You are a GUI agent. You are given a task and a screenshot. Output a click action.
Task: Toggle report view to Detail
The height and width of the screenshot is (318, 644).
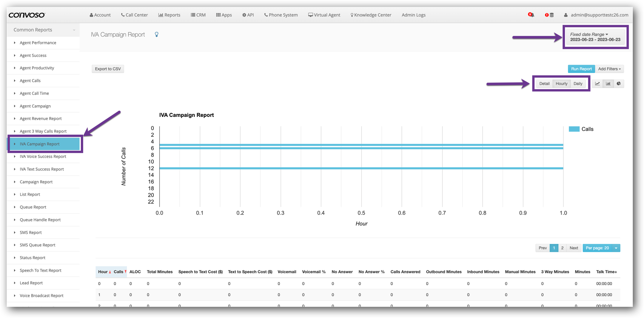pyautogui.click(x=544, y=84)
